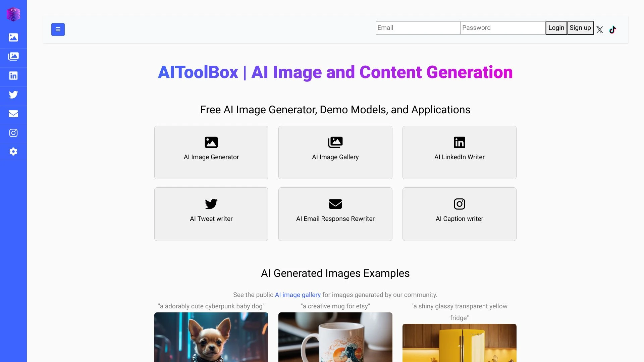Click the AI Tweet writer bird icon

tap(211, 204)
